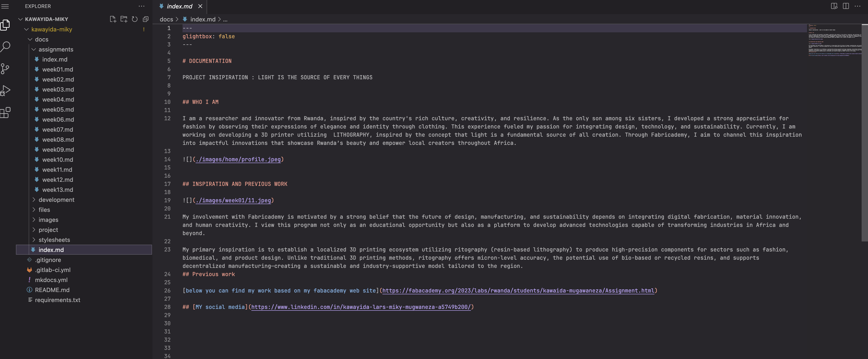The image size is (868, 359).
Task: Expand the stylesheets folder
Action: (54, 240)
